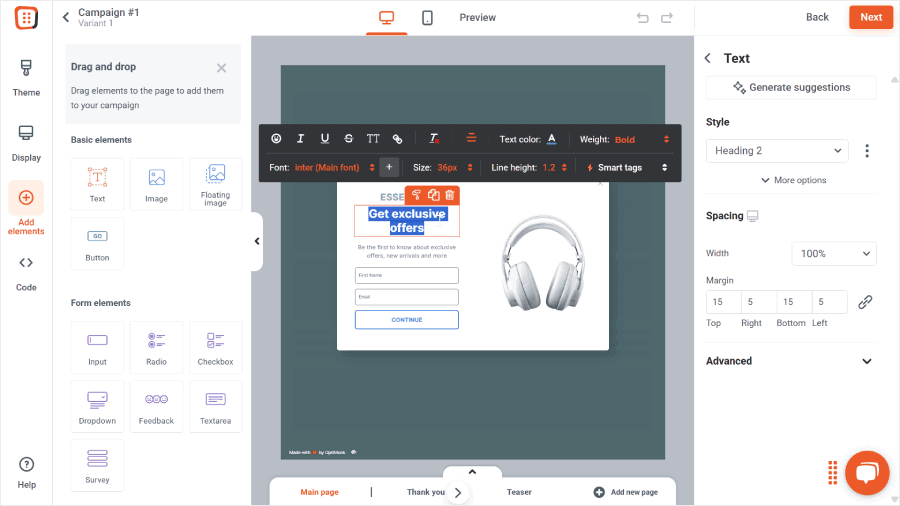Copy style with the paint roller icon
900x506 pixels.
(417, 195)
